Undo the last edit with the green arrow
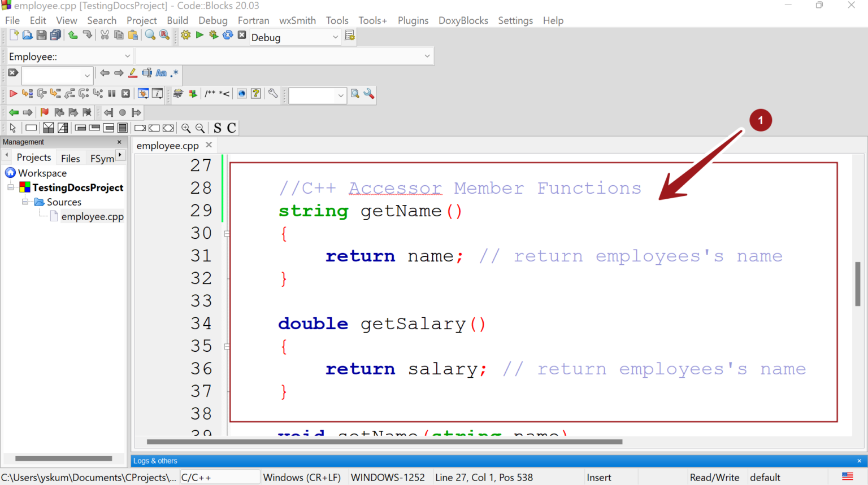The width and height of the screenshot is (868, 485). pos(73,34)
